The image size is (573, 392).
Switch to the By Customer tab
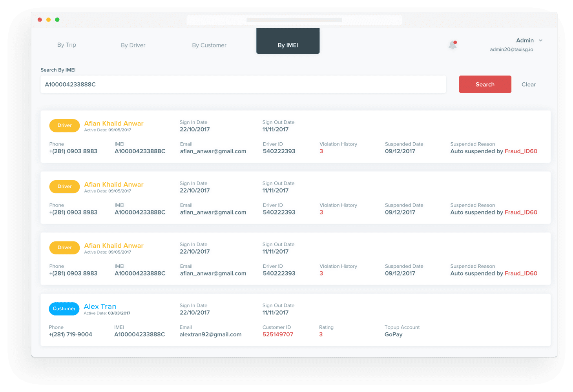click(x=209, y=45)
